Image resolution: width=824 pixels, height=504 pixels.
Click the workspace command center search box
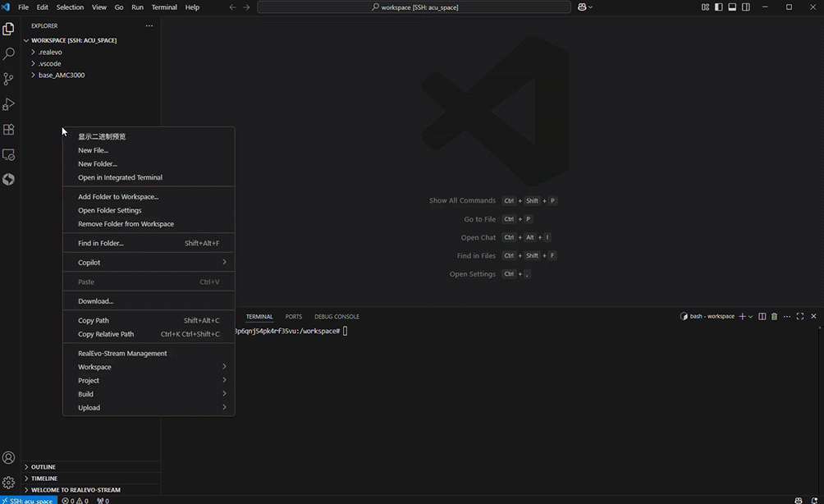[414, 7]
